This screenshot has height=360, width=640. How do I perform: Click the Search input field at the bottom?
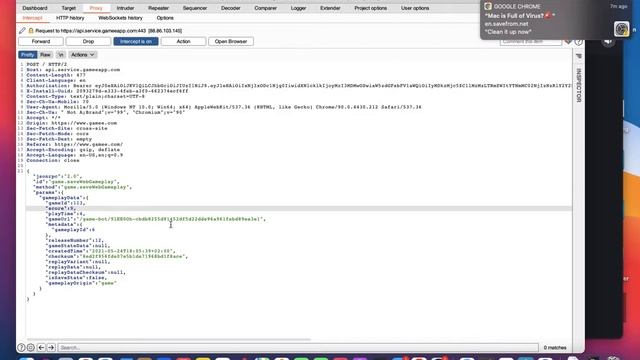(298, 347)
